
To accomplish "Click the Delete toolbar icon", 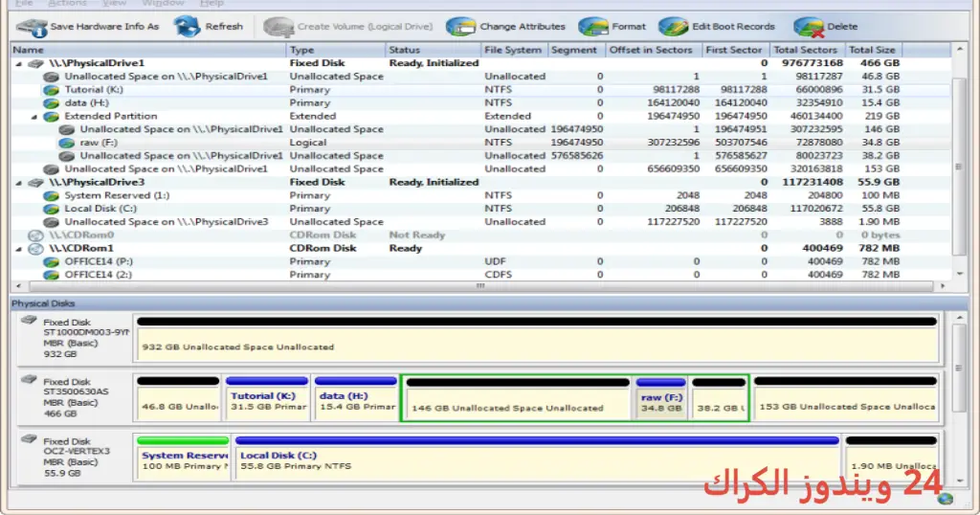I will [x=809, y=27].
